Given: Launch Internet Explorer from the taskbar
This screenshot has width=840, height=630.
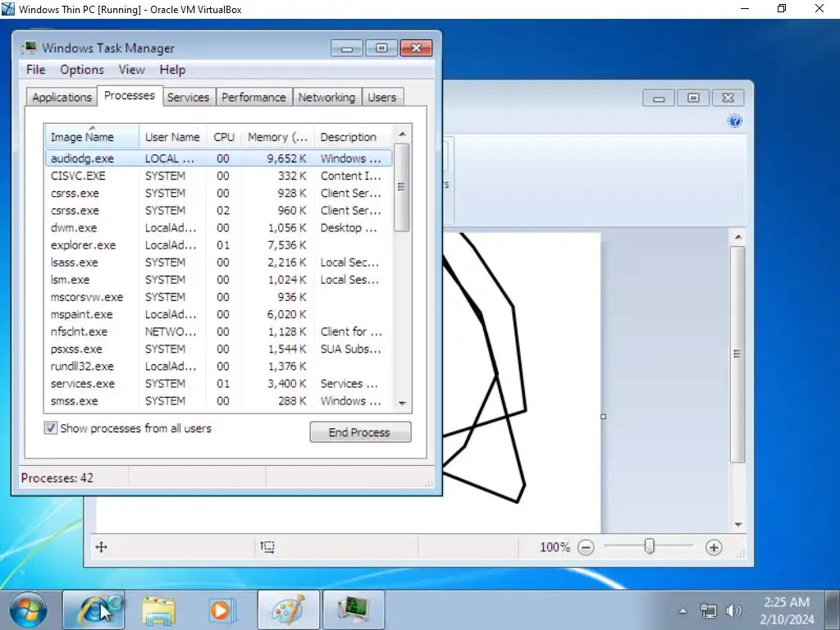Looking at the screenshot, I should [94, 609].
